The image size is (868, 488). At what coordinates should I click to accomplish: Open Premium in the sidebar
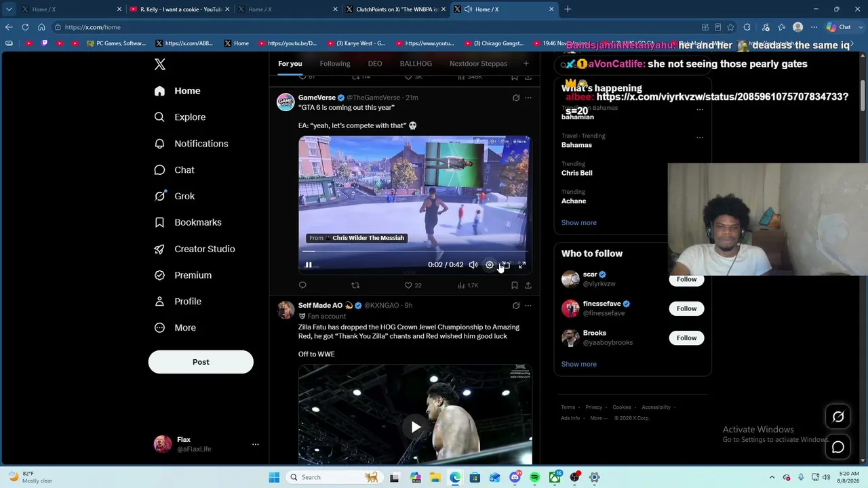pyautogui.click(x=183, y=275)
